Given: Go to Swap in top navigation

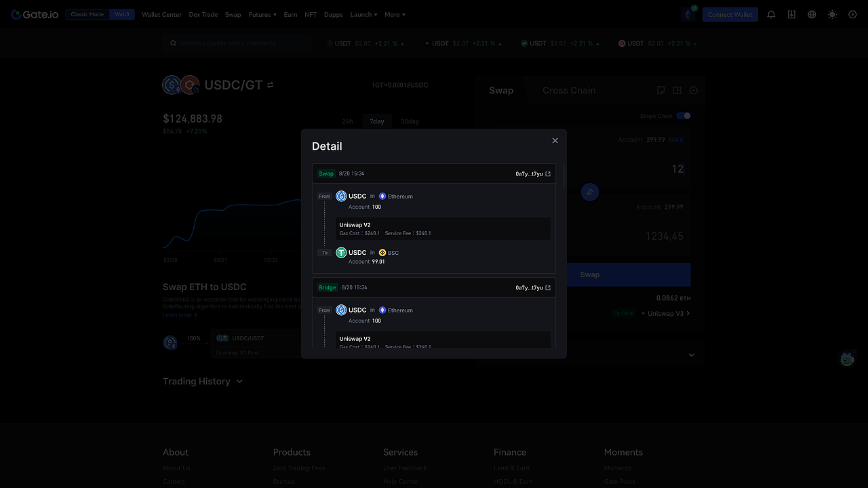Looking at the screenshot, I should [x=233, y=14].
